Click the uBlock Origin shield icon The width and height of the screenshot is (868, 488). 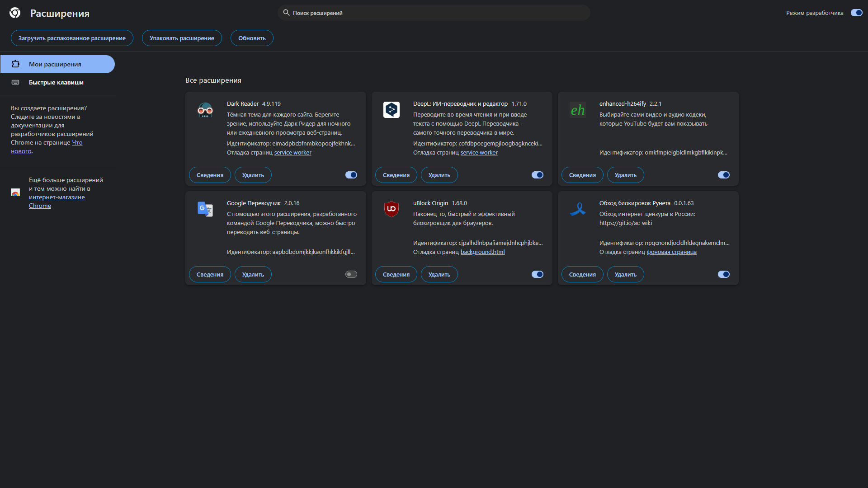[x=392, y=209]
